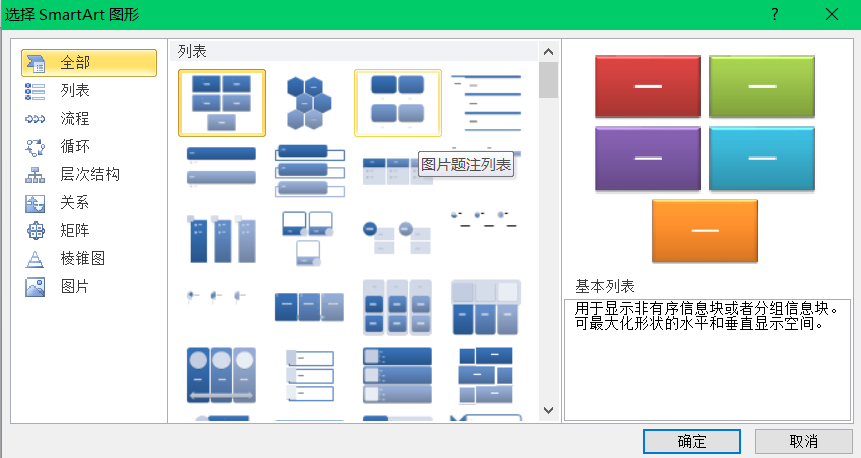The image size is (861, 458).
Task: Select the increasing circle process layout
Action: tap(484, 220)
